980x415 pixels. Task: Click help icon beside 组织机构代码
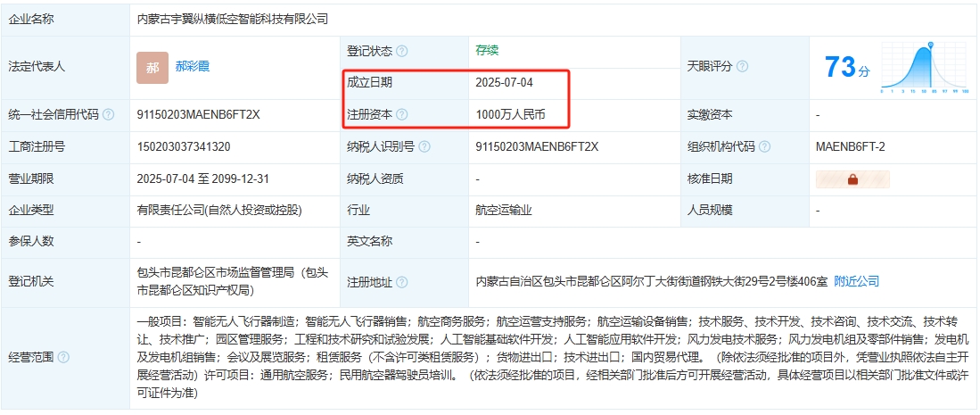coord(764,147)
